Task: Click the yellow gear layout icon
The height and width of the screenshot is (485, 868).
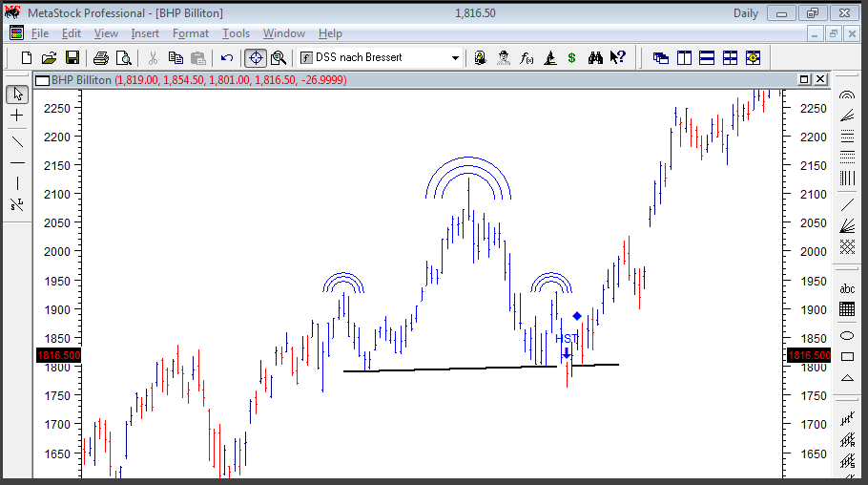Action: coord(753,57)
